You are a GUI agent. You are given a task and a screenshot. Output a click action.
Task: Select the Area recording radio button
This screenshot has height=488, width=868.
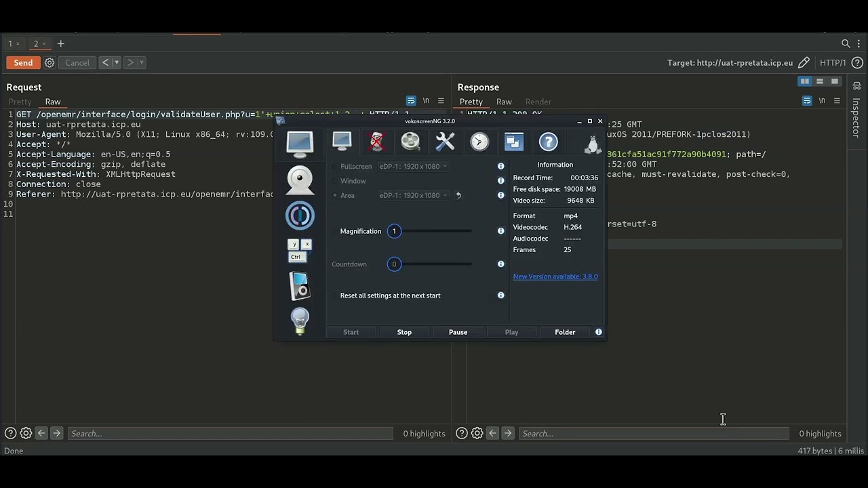(335, 195)
